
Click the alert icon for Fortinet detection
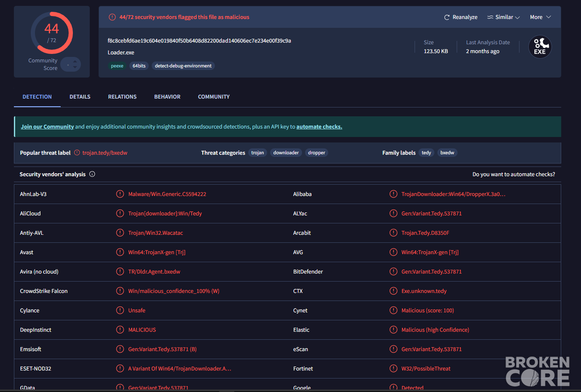coord(394,368)
